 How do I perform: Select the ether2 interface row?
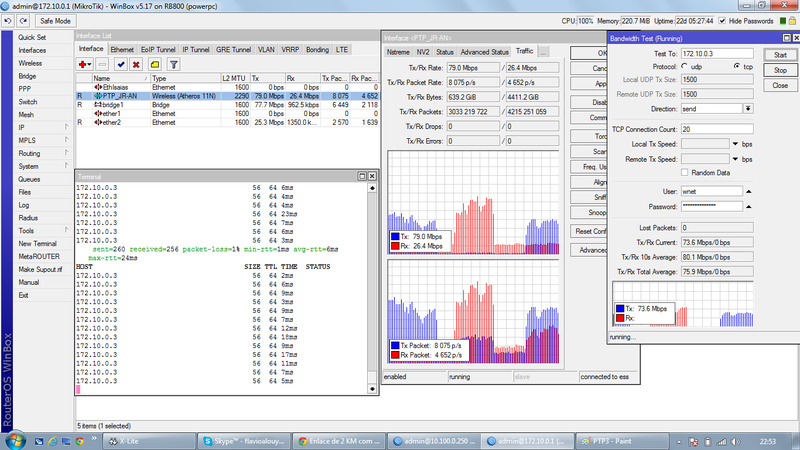(227, 122)
